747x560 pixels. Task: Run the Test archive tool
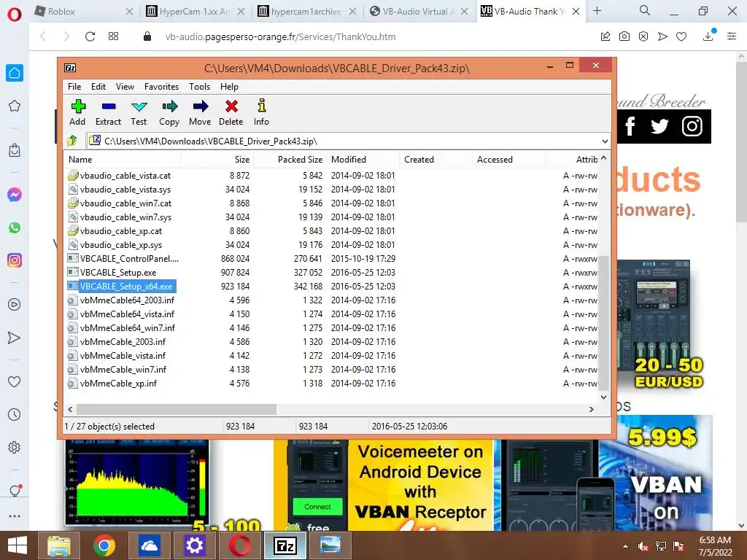tap(139, 112)
